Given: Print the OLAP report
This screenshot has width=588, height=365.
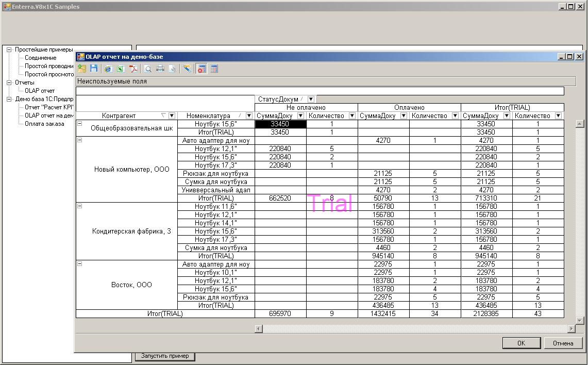Looking at the screenshot, I should coord(160,69).
